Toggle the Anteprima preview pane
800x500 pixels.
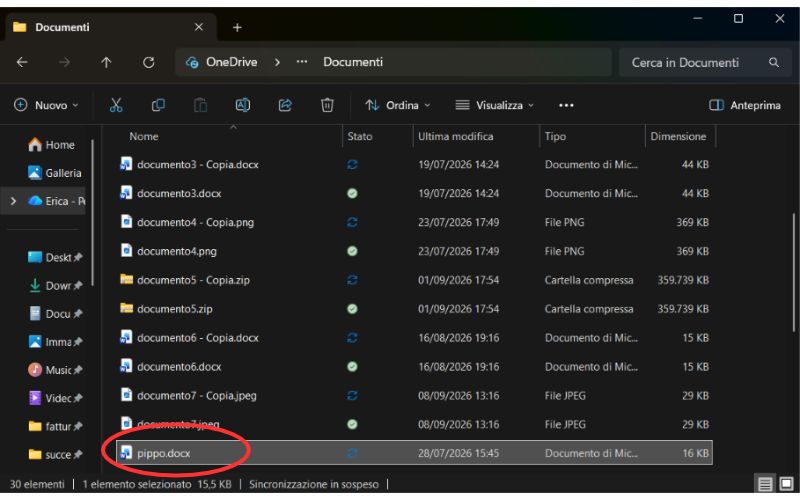click(x=745, y=105)
